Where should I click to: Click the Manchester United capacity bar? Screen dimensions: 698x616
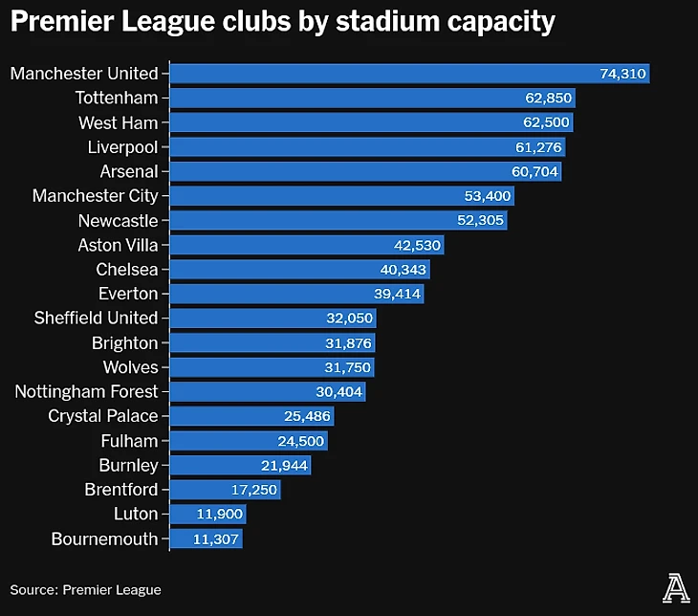pyautogui.click(x=409, y=74)
